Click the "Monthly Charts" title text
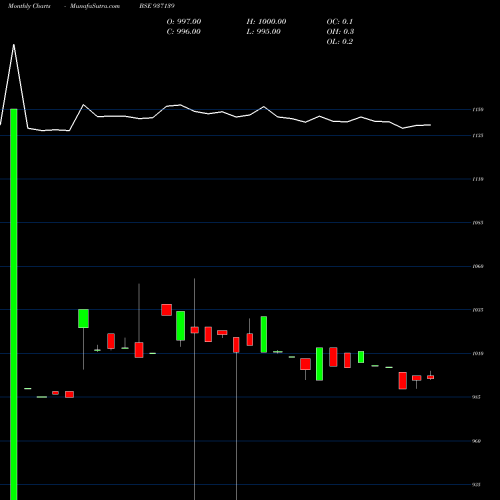This screenshot has height=500, width=500. tap(29, 6)
